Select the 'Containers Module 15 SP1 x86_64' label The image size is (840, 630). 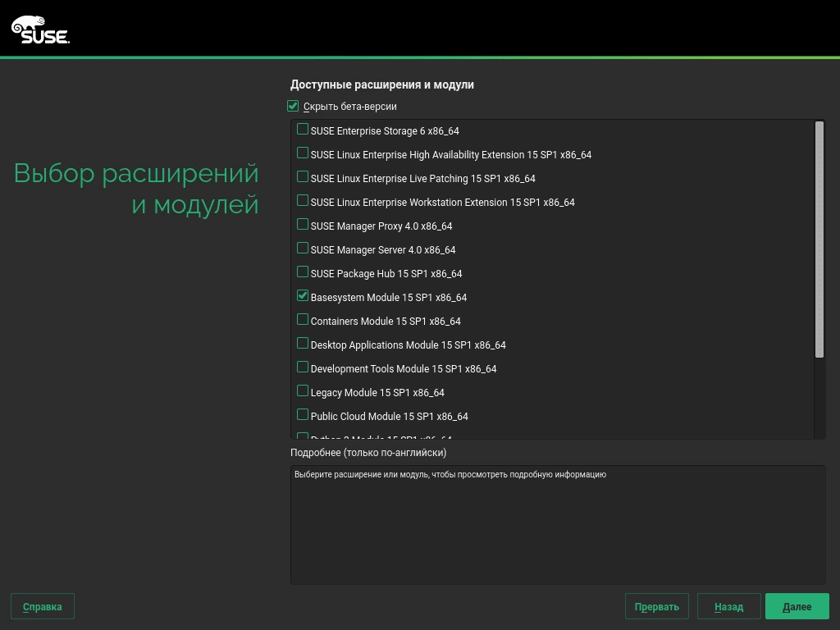coord(386,322)
